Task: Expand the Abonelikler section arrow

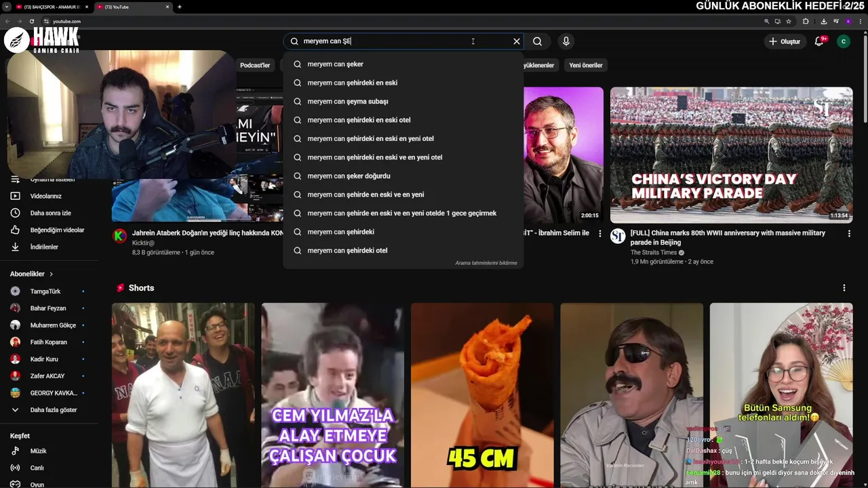Action: click(x=51, y=274)
